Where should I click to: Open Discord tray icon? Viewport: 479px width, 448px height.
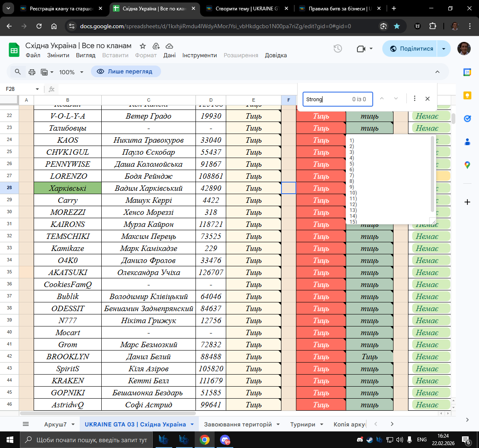(360, 440)
